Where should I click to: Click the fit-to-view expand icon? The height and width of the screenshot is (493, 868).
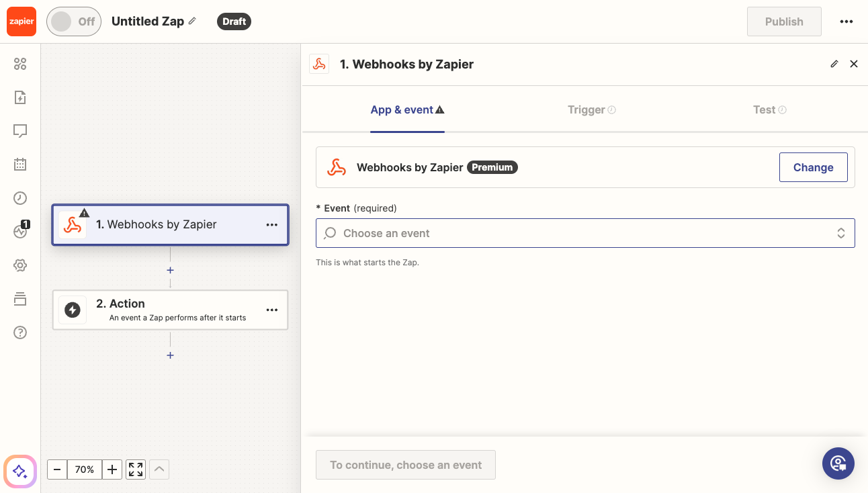(136, 469)
